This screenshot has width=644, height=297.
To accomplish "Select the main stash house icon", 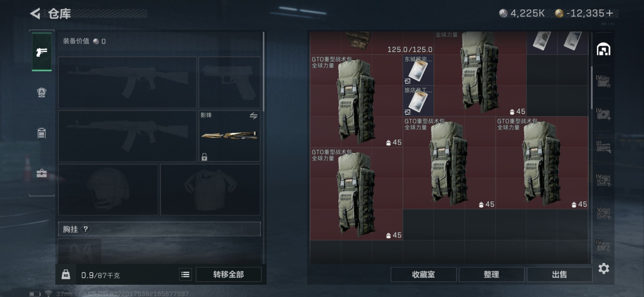I will 603,49.
